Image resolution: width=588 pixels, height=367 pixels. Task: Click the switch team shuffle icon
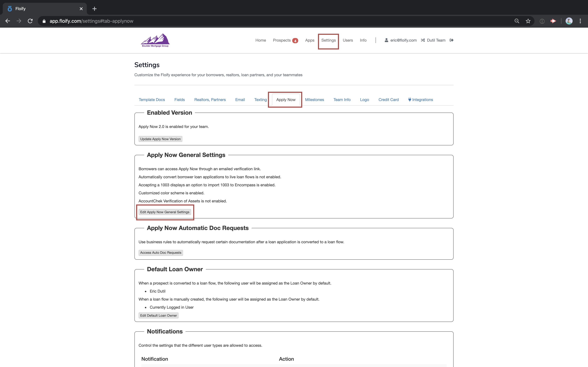tap(423, 40)
